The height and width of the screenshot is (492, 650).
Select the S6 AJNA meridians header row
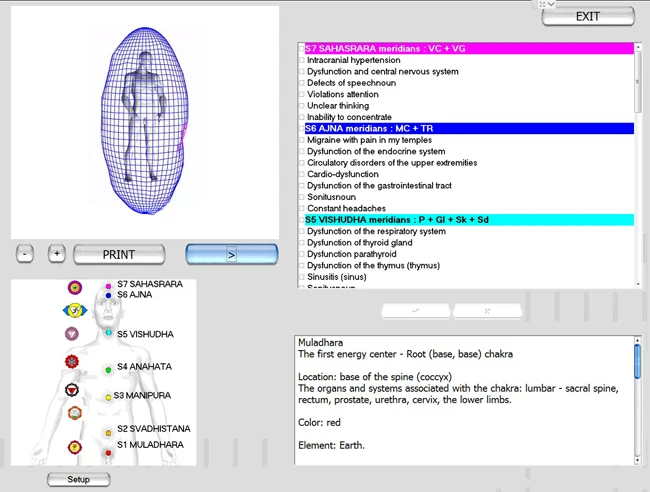click(469, 128)
